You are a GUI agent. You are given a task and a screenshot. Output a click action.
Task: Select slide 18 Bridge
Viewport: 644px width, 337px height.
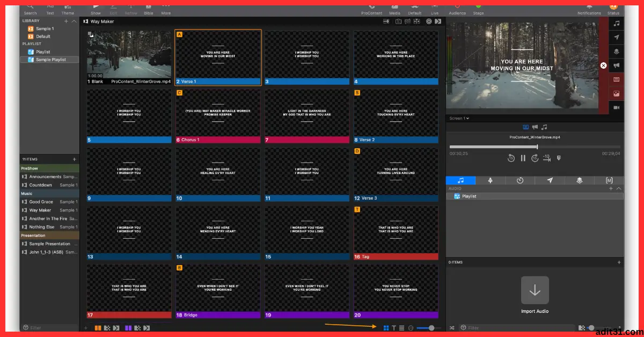point(218,291)
